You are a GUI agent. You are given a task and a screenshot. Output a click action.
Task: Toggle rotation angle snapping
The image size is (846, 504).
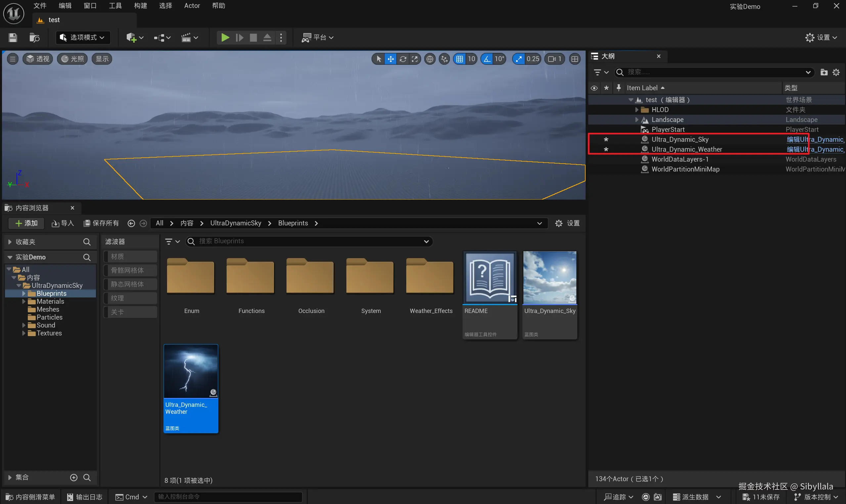(x=487, y=59)
